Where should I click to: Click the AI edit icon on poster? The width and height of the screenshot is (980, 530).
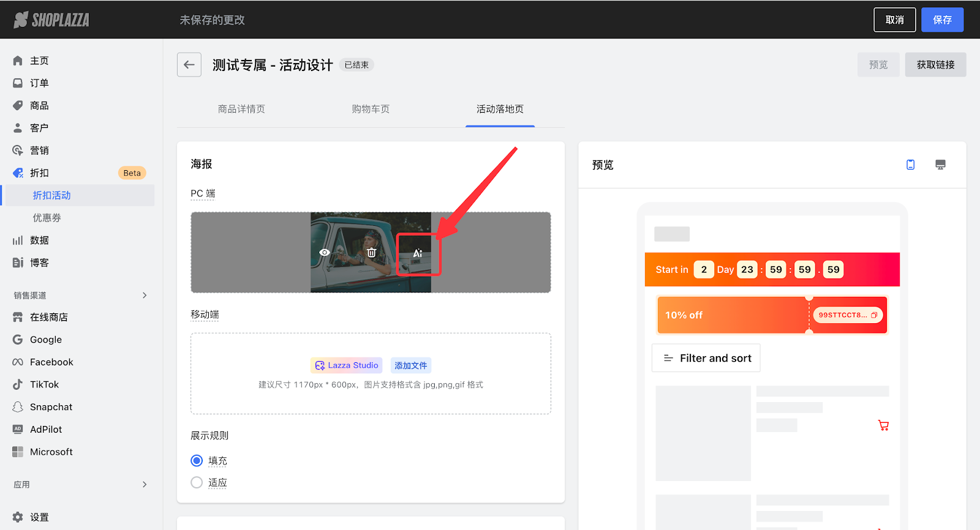click(418, 253)
